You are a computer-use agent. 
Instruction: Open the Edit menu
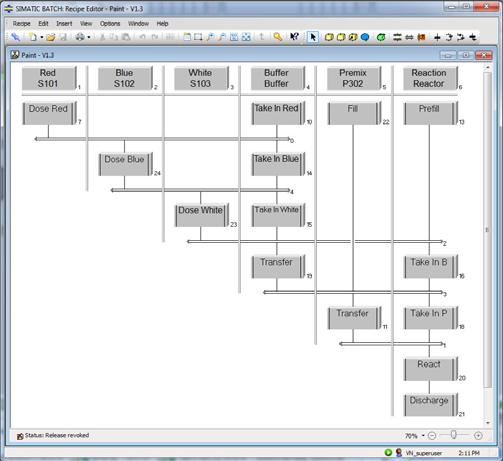tap(43, 24)
